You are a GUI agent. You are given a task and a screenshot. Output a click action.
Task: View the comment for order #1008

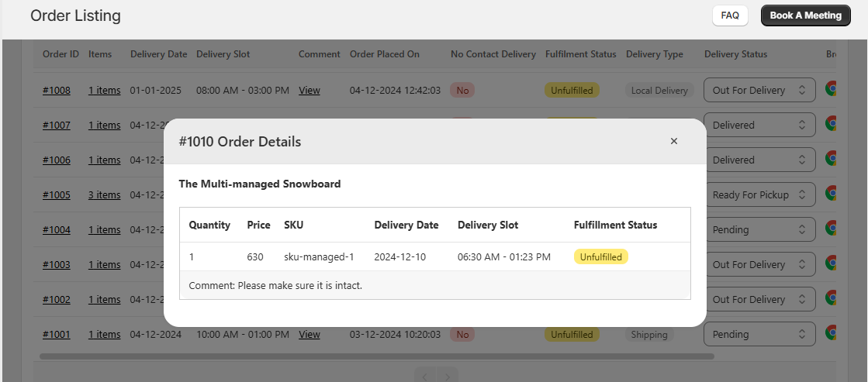tap(310, 90)
